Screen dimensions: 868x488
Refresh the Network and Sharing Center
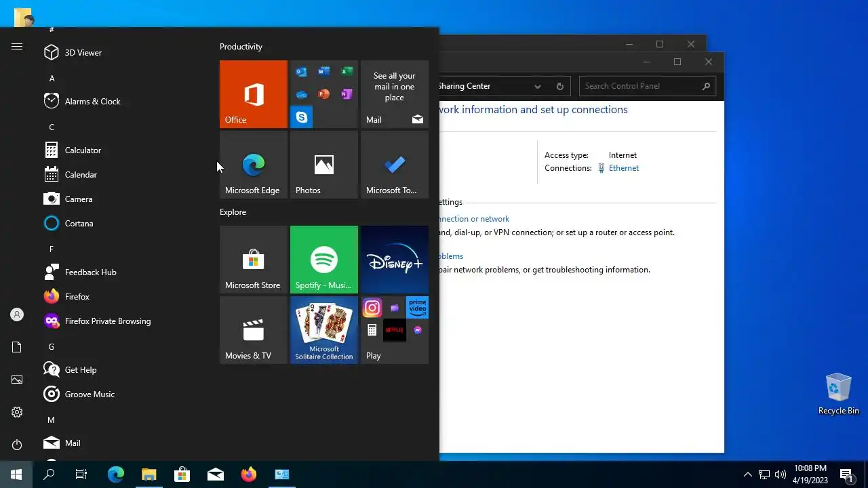point(559,86)
